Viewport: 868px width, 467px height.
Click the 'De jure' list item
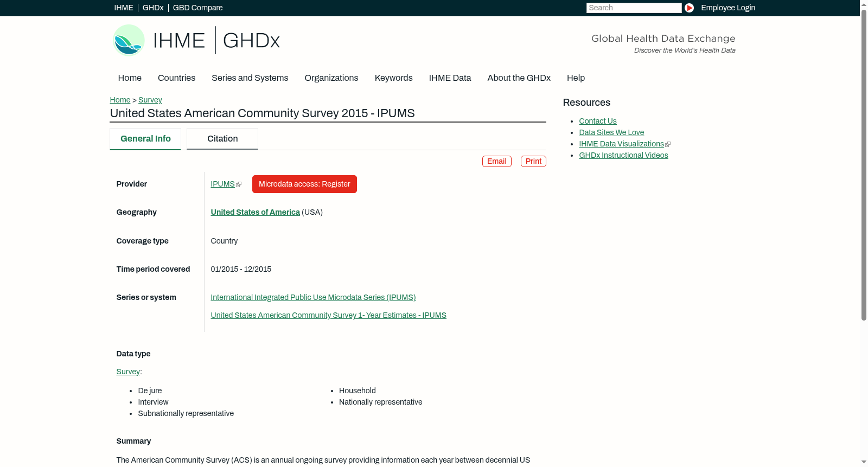[x=150, y=391]
